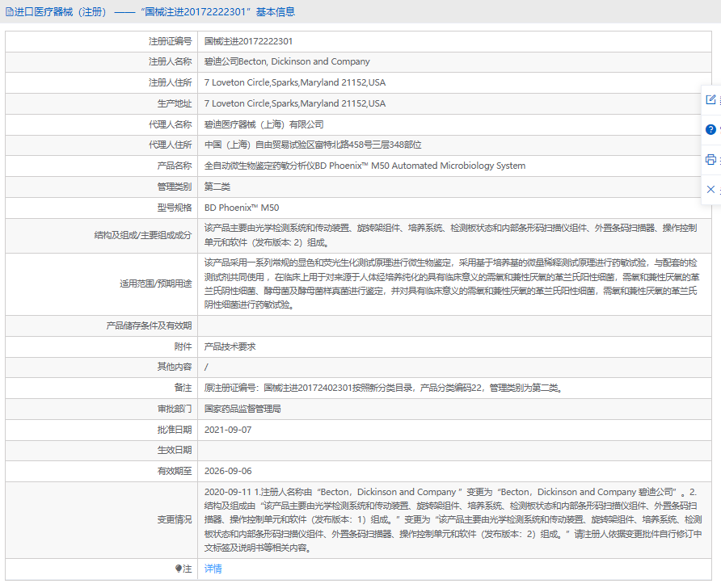Click the 注册人住所 address value 7 Loveton Circle
The width and height of the screenshot is (721, 588).
(295, 82)
